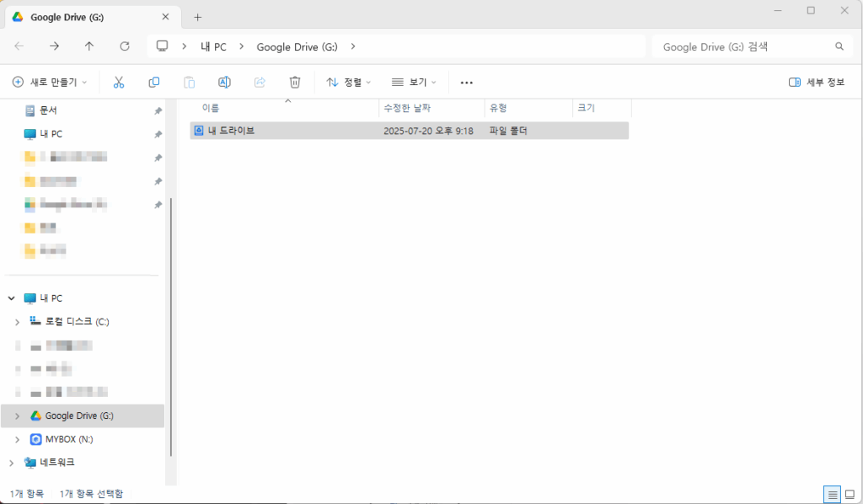Click the Share icon in the toolbar

tap(260, 82)
